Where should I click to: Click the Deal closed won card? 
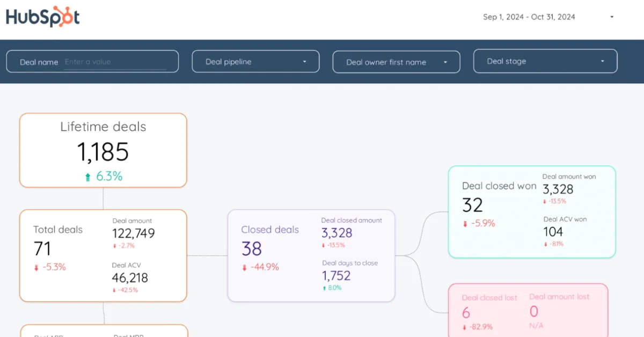tap(531, 211)
